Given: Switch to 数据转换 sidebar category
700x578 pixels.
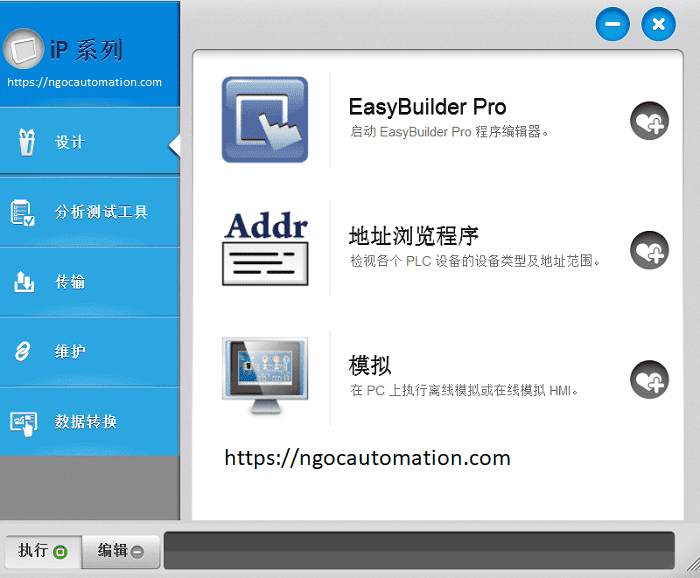Looking at the screenshot, I should tap(90, 421).
